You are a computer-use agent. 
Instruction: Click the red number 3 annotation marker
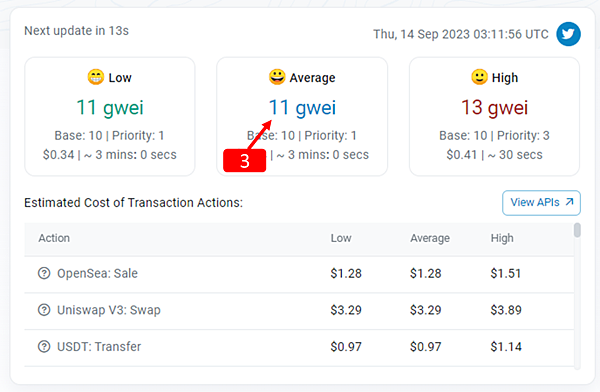click(245, 161)
